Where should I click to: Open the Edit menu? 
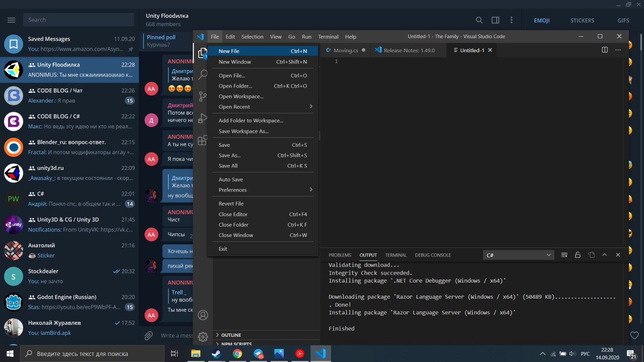230,37
